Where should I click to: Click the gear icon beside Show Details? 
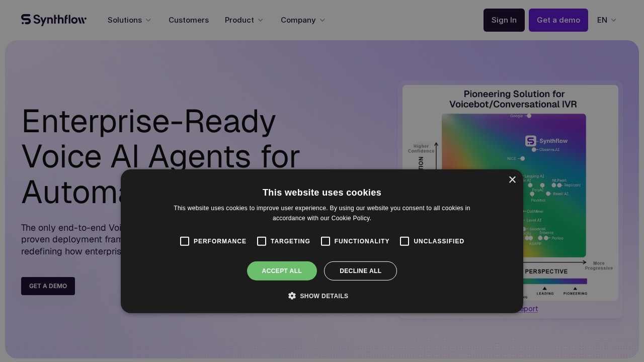click(x=292, y=296)
